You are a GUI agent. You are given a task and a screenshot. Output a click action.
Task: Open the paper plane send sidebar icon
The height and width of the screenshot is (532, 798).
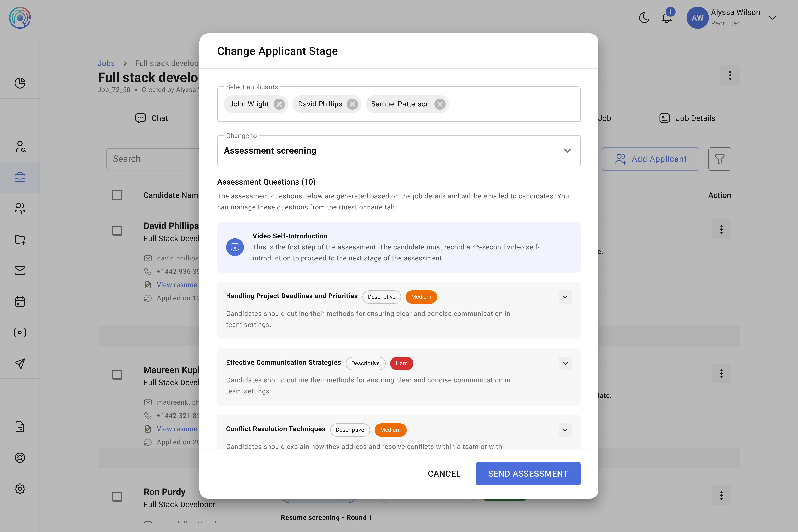coord(20,363)
